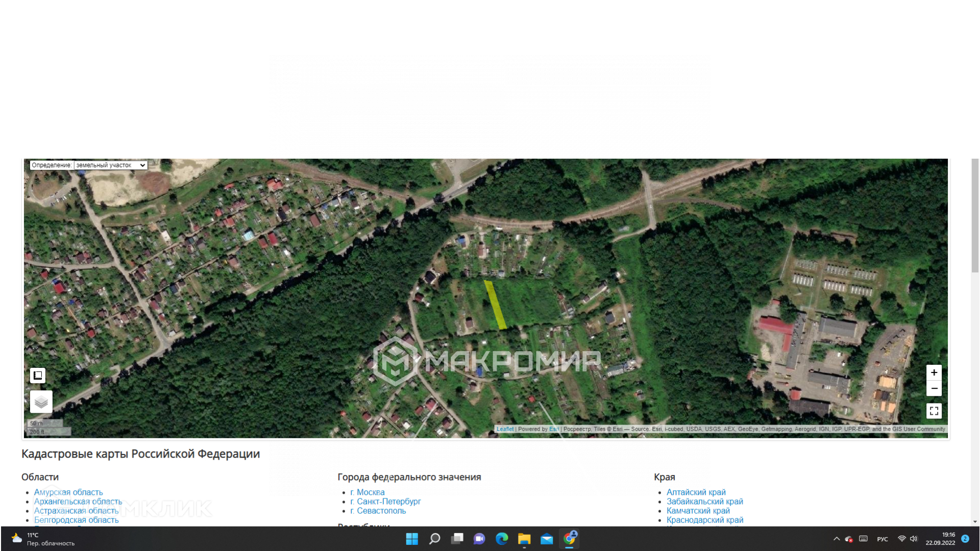Click the 'Кадастровые карты Российской Федерации' heading
The height and width of the screenshot is (551, 980).
pos(141,454)
